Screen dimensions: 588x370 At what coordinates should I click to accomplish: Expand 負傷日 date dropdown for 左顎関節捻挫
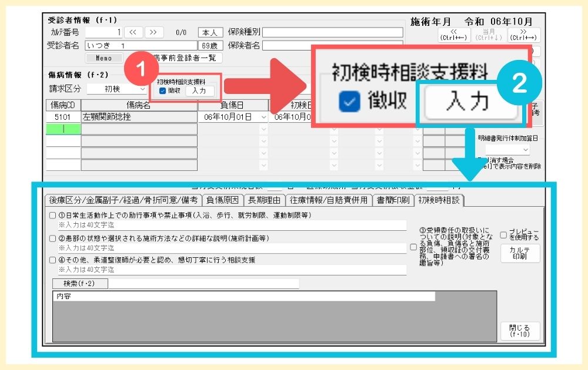pyautogui.click(x=263, y=117)
